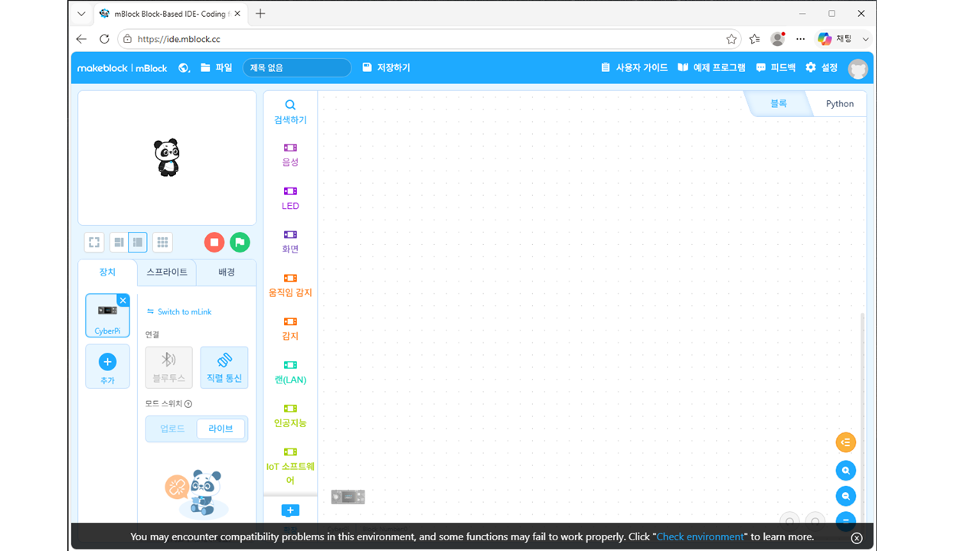Select the CyberPi device card
This screenshot has height=551, width=980.
[107, 316]
